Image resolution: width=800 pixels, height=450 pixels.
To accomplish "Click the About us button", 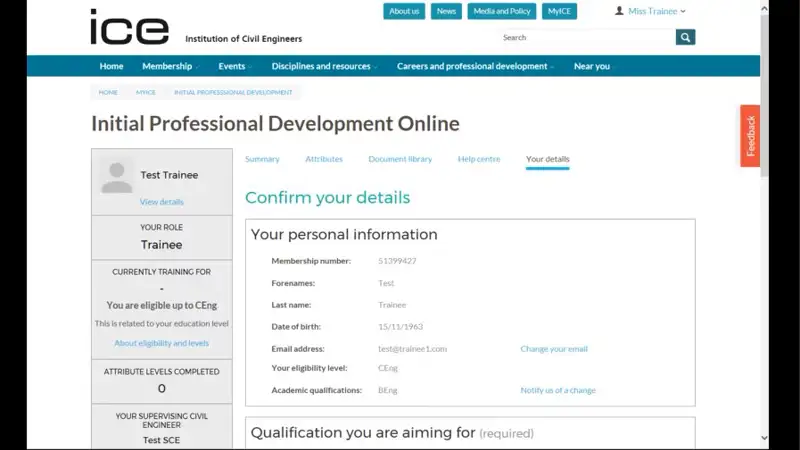I will (x=404, y=11).
